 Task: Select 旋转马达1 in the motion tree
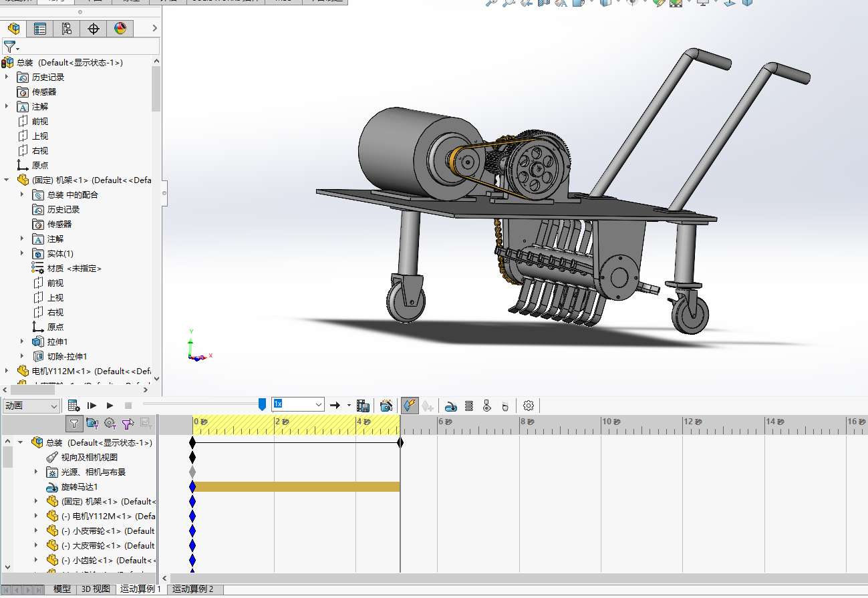pyautogui.click(x=80, y=487)
